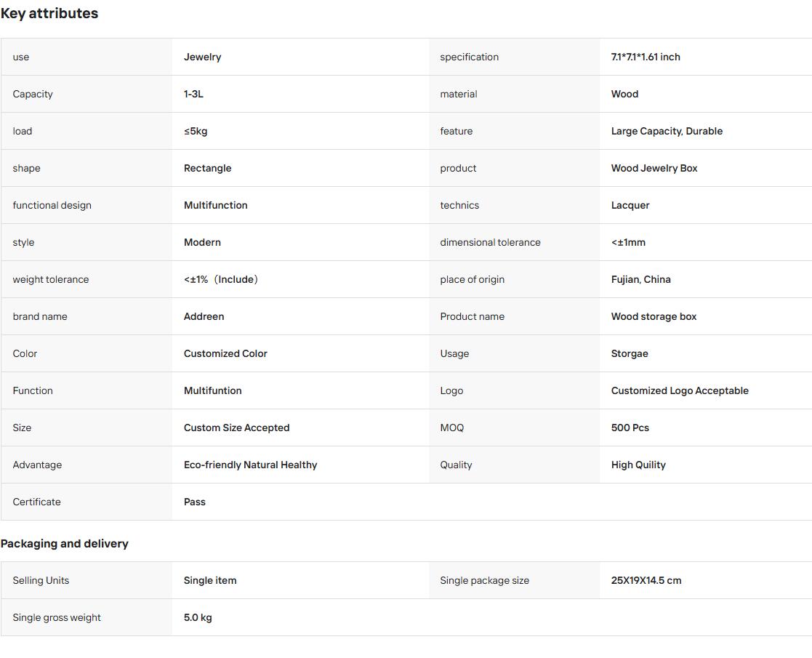Image resolution: width=812 pixels, height=658 pixels.
Task: Click the Customized Logo Acceptable text
Action: (x=680, y=390)
